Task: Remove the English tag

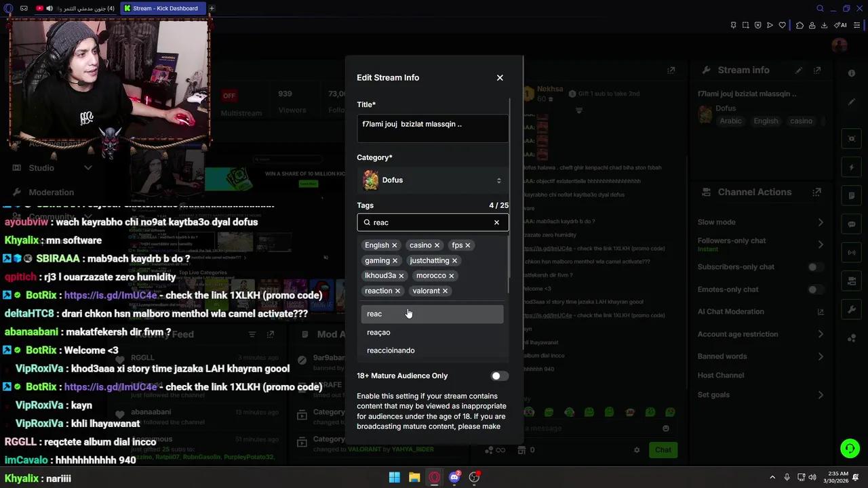Action: [394, 245]
